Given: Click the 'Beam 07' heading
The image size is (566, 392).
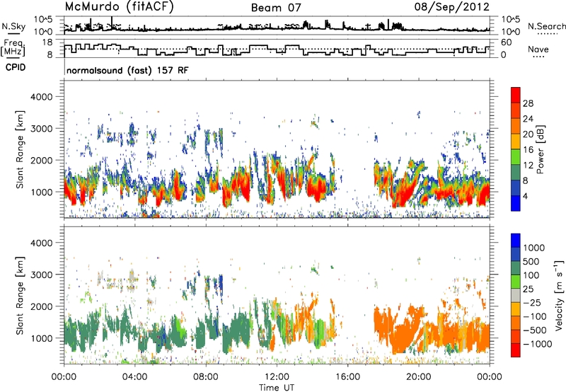Looking at the screenshot, I should (x=276, y=8).
